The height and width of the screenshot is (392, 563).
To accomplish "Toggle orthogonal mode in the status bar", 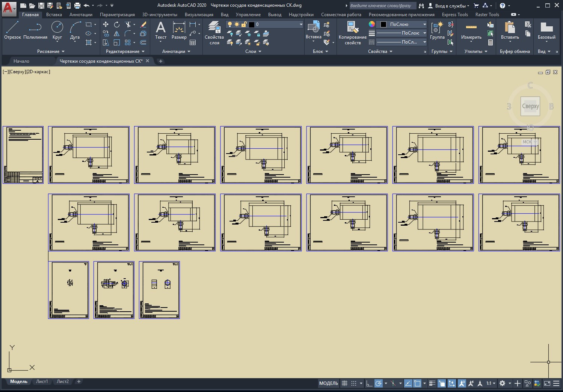I will click(369, 383).
